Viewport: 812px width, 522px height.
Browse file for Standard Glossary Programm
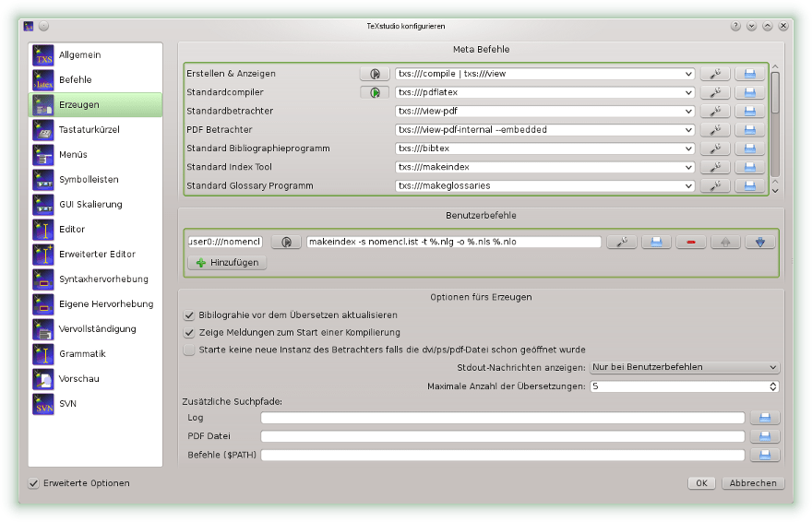(x=750, y=185)
